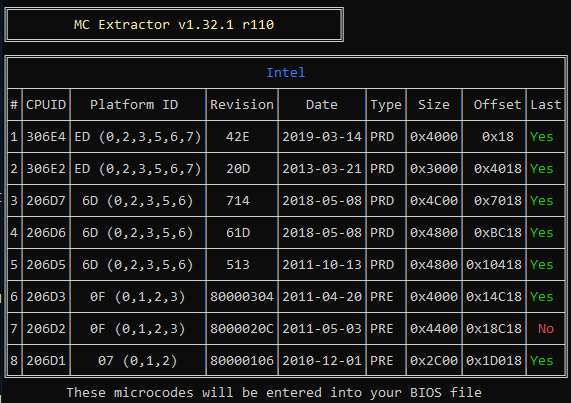
Task: Click the Revision column header
Action: [x=242, y=105]
